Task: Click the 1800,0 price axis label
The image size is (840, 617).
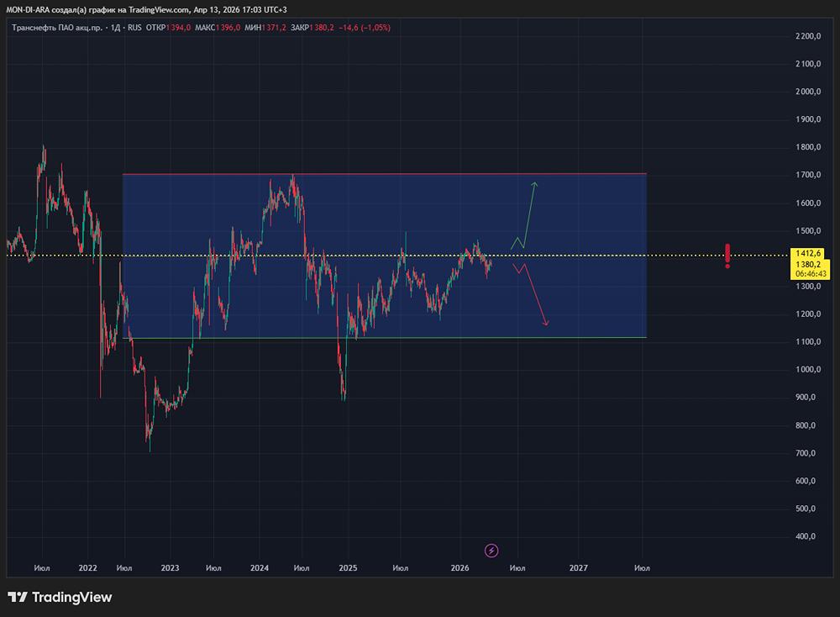Action: tap(808, 147)
